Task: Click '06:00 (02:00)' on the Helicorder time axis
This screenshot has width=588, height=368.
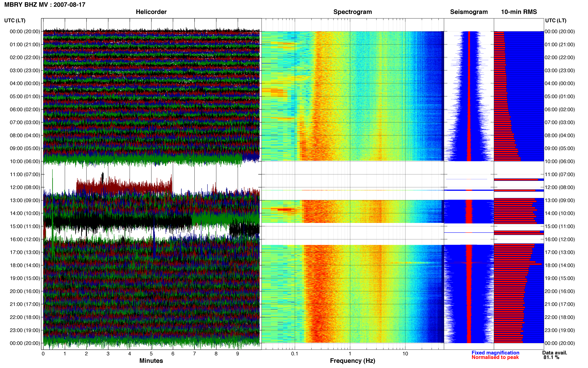Action: tap(25, 110)
